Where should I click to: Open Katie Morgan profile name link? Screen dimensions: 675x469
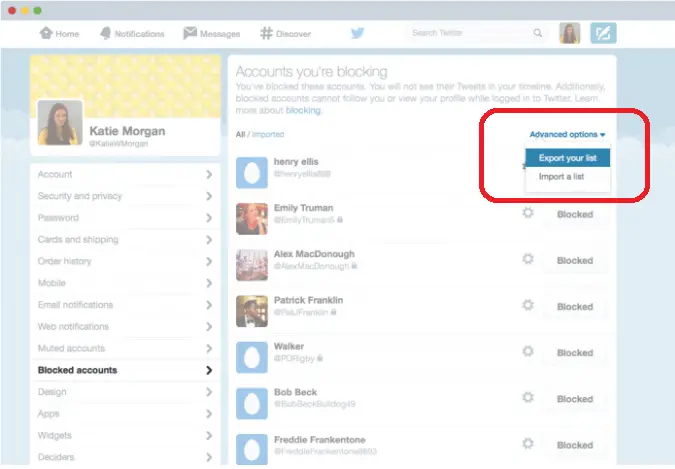click(x=127, y=131)
